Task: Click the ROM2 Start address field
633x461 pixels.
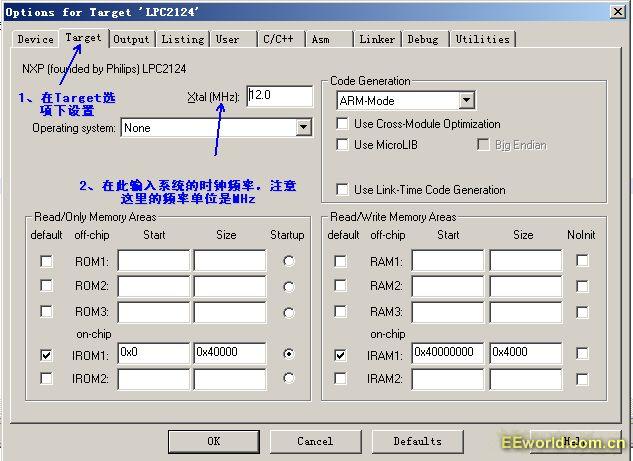Action: coord(153,286)
